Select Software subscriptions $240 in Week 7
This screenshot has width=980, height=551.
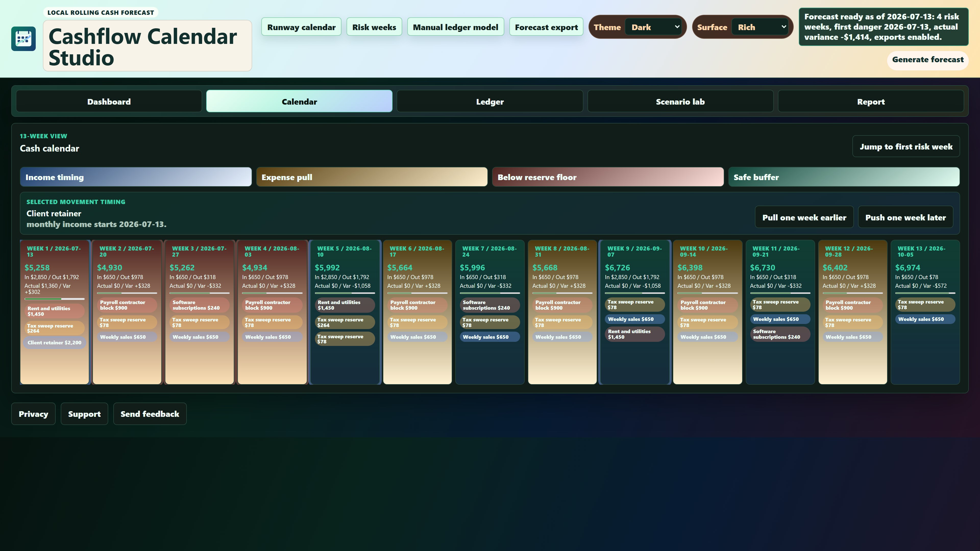click(490, 305)
